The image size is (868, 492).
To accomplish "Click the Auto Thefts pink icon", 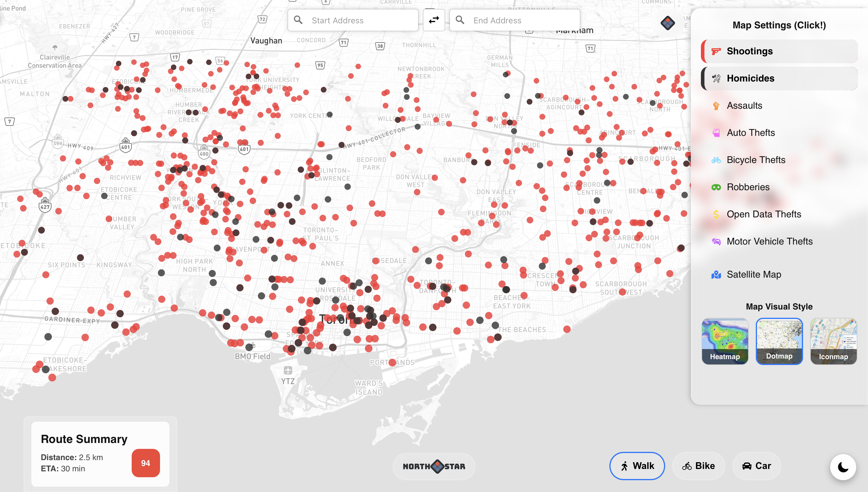I will pos(716,133).
